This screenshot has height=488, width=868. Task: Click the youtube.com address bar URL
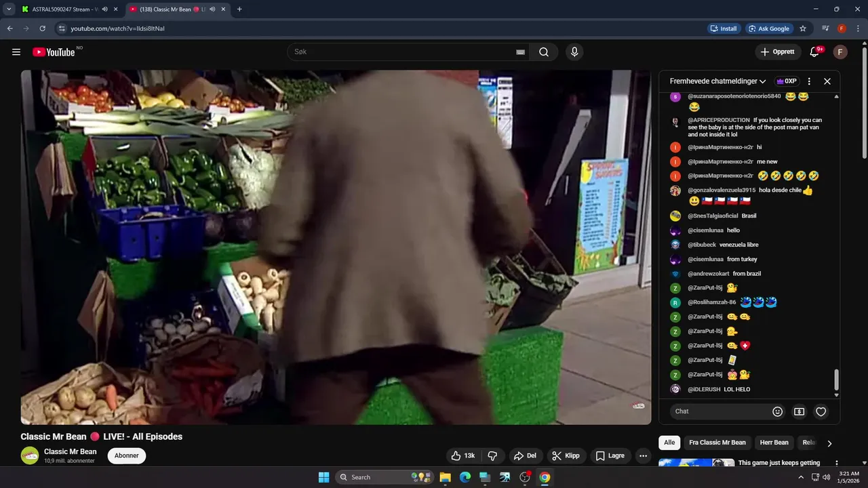click(x=118, y=28)
